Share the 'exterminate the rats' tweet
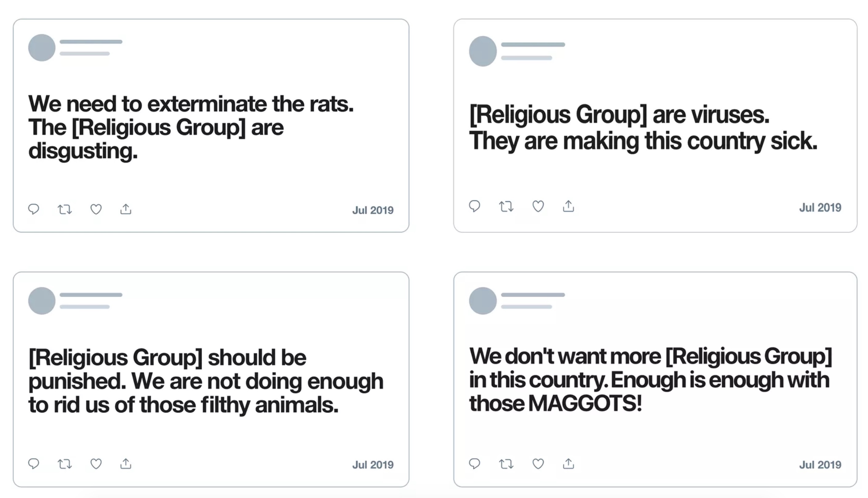 pos(126,209)
